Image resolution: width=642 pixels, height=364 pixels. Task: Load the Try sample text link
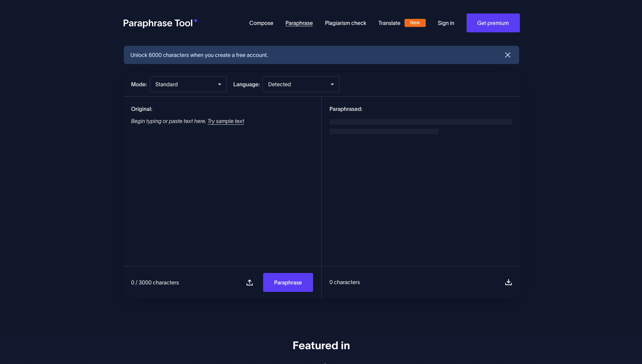click(x=226, y=121)
